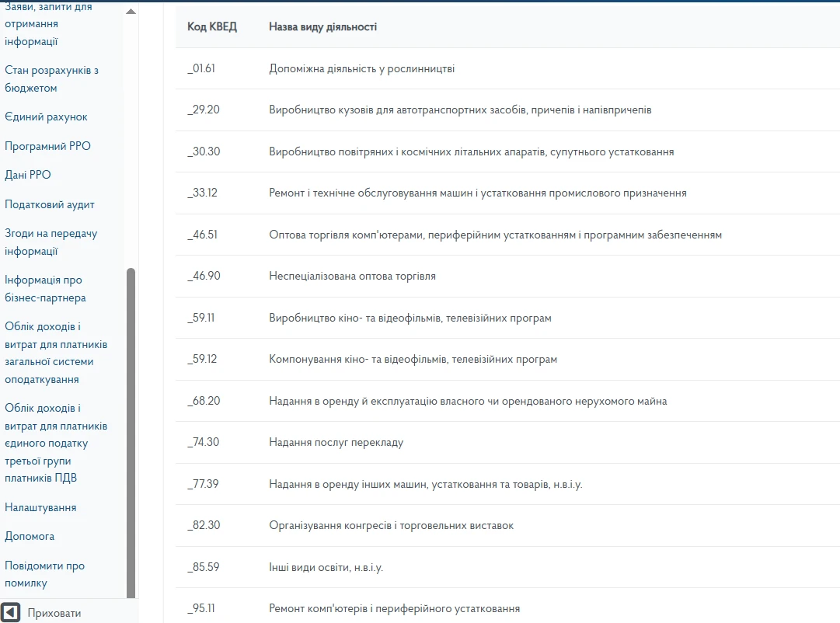Open 'Стан розрахунків з бюджетом' menu item
840x623 pixels.
click(51, 79)
